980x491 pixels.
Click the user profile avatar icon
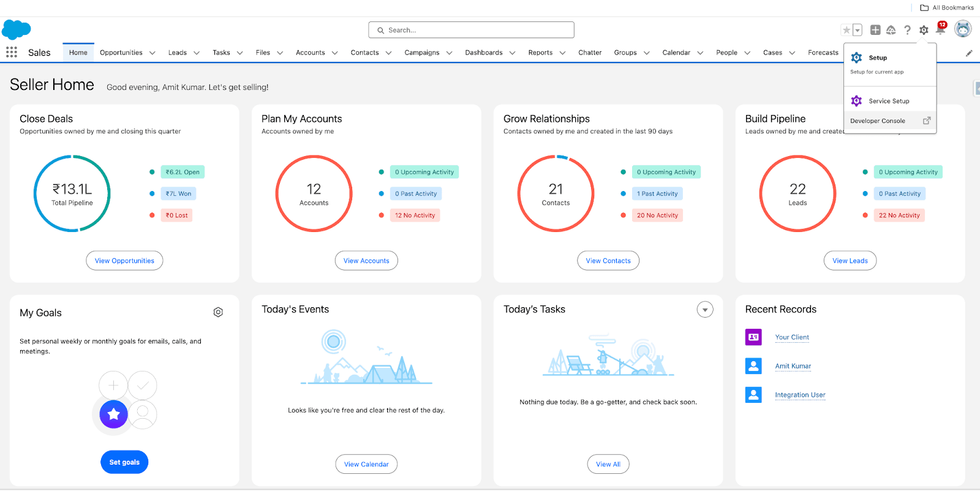(x=963, y=29)
